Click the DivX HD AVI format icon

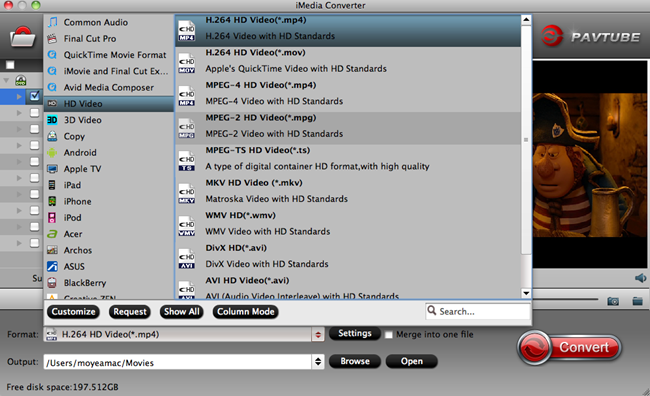pos(187,258)
